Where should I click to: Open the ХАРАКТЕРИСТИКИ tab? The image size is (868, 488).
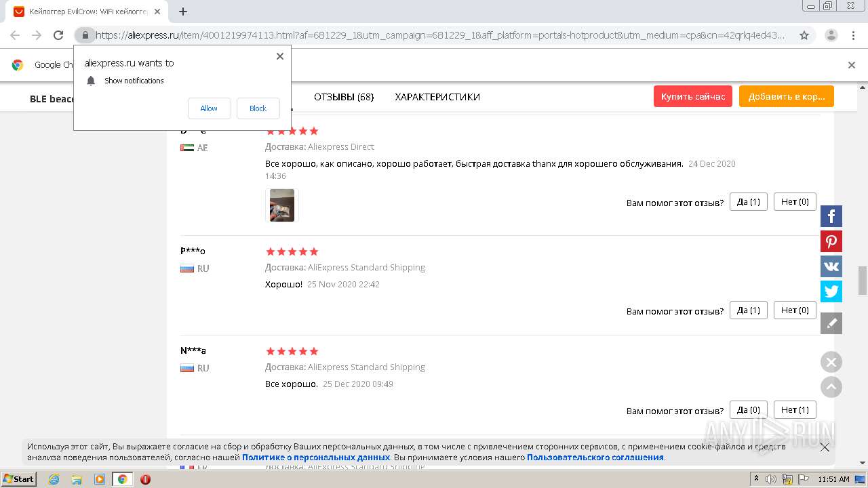point(437,97)
